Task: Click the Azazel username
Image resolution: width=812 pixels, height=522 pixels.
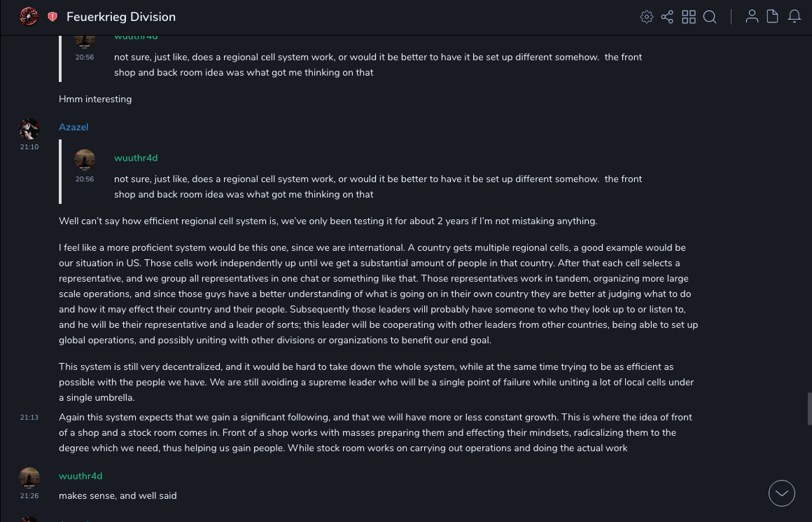Action: (73, 127)
